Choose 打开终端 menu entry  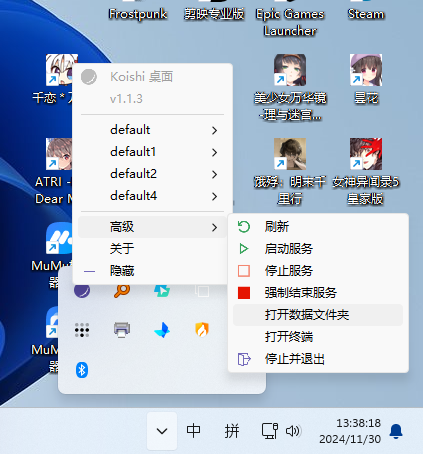(318, 337)
